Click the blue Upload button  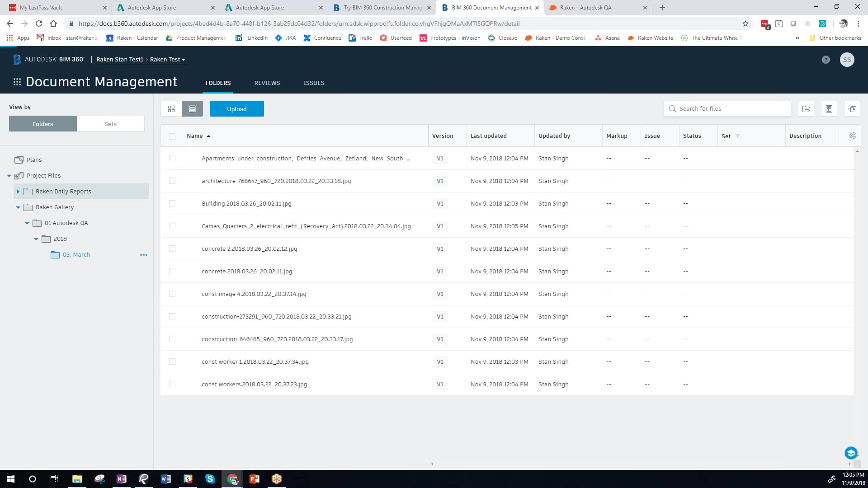[236, 109]
